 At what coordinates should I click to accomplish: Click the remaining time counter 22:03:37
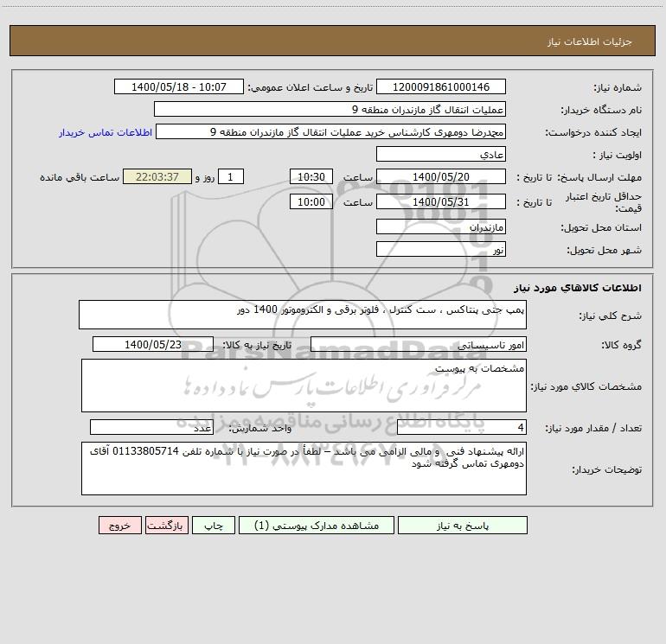click(x=157, y=176)
